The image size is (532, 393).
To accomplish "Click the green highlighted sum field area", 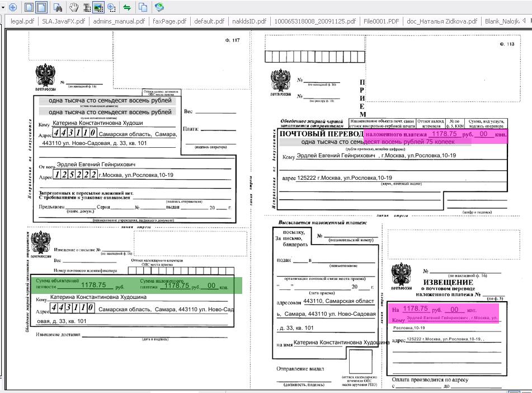I will point(134,285).
